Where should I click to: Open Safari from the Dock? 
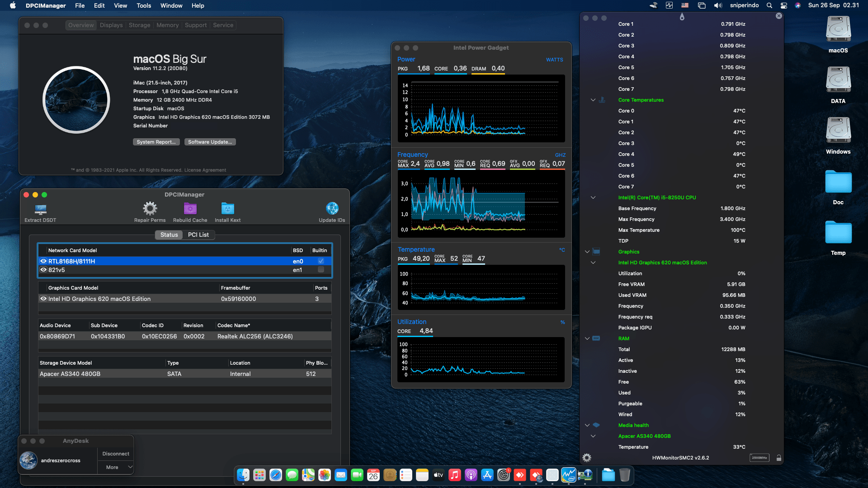click(x=276, y=475)
